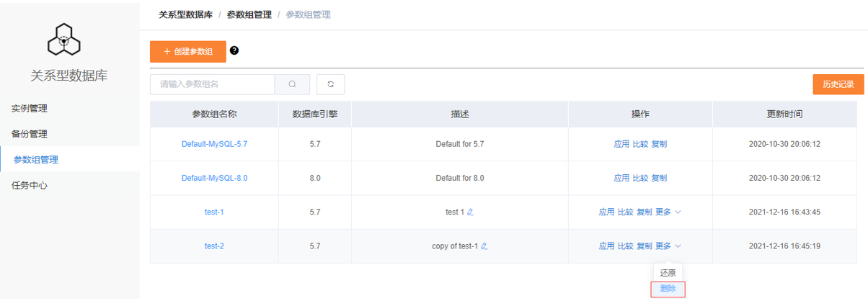Click the search magnifier icon button
The height and width of the screenshot is (301, 868).
pyautogui.click(x=292, y=84)
